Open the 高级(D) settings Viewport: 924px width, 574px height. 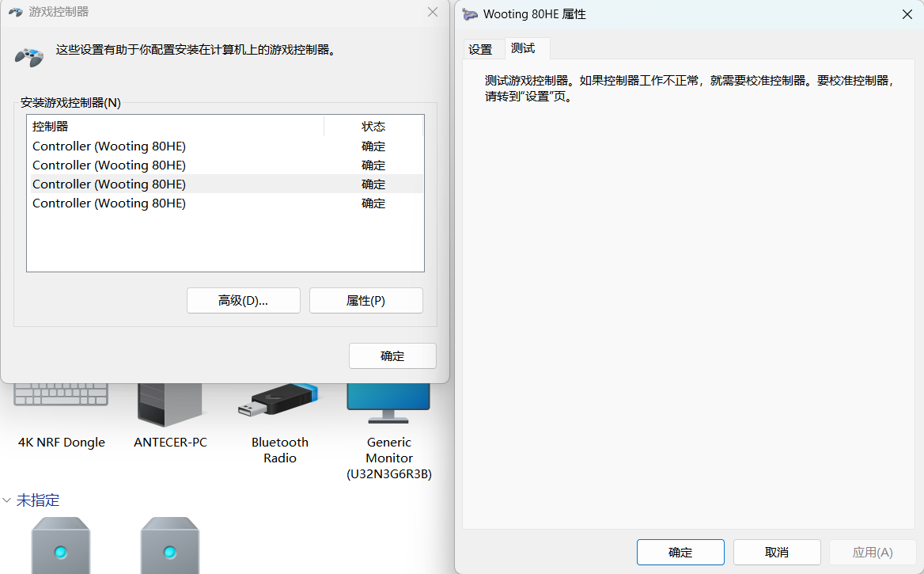243,300
